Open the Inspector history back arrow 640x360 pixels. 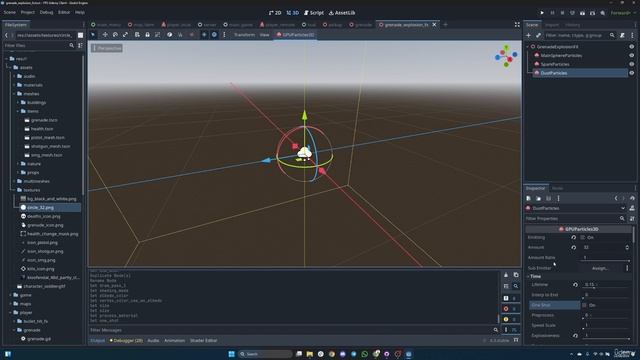(x=616, y=198)
